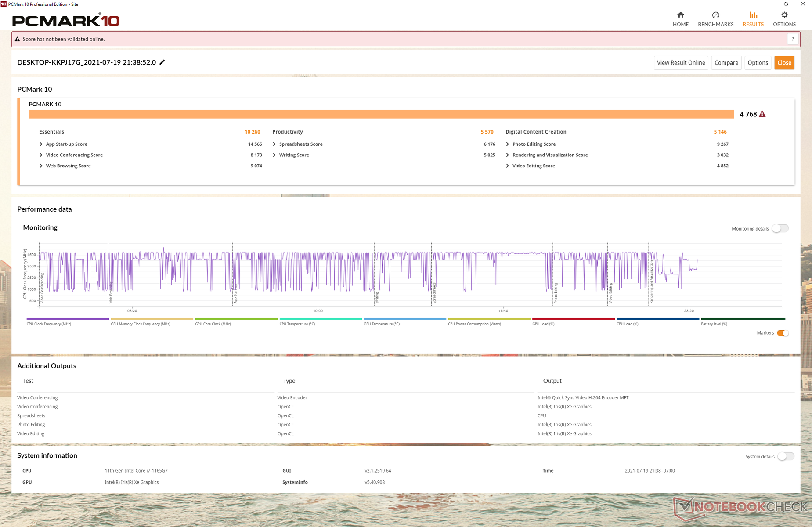Select the GPU Load legend swatch

pos(574,319)
